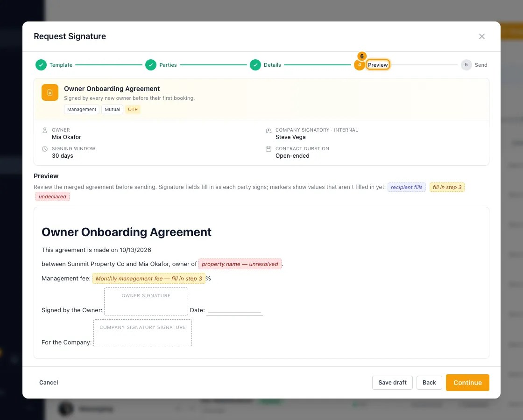Screen dimensions: 523x420
Task: Click the OTP tag
Action: pos(133,109)
